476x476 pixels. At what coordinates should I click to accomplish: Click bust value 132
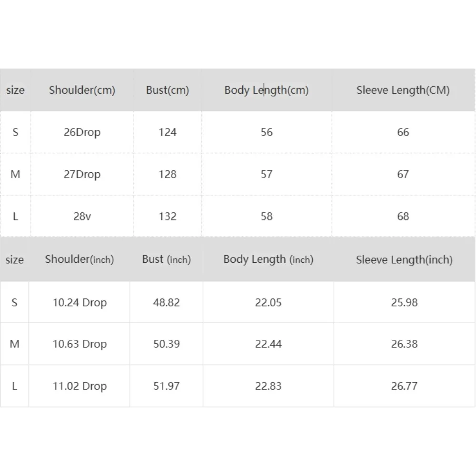pyautogui.click(x=168, y=216)
